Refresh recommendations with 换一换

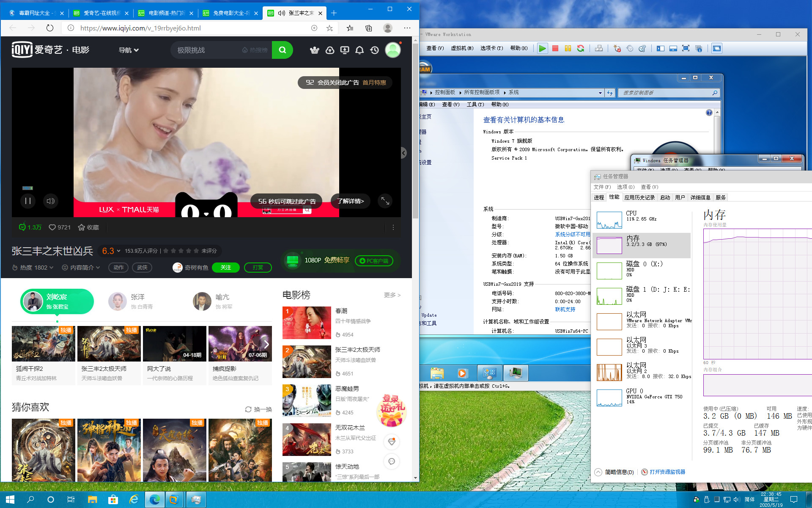[258, 409]
